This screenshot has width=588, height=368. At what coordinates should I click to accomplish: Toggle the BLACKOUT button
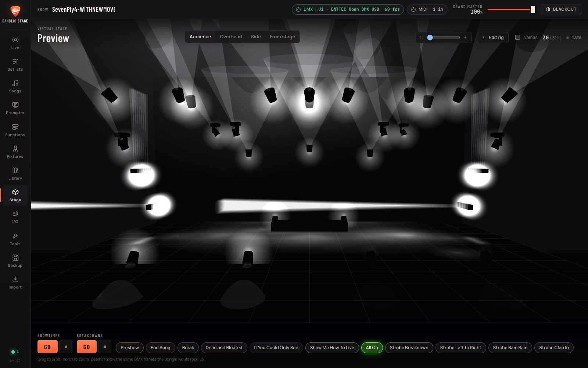click(x=561, y=10)
